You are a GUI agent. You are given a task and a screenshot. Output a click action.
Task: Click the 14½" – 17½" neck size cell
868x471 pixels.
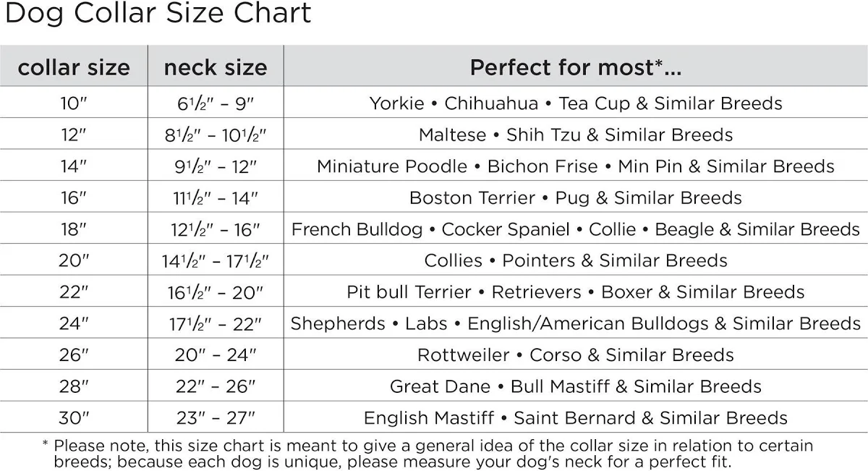(x=216, y=260)
